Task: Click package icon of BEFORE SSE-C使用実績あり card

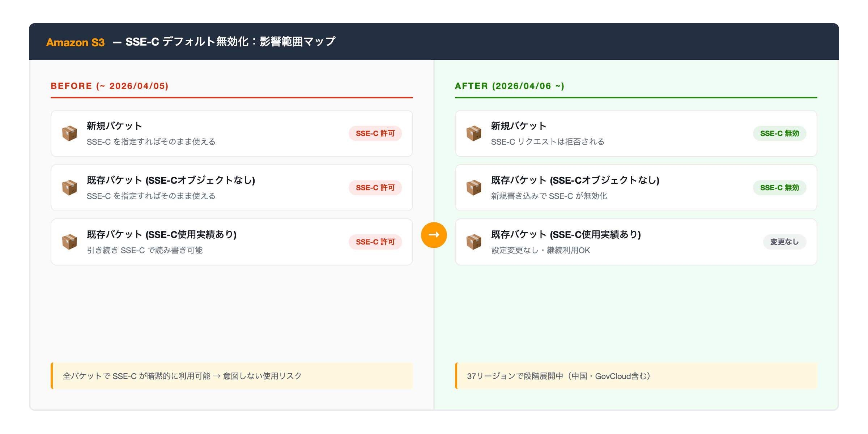Action: coord(69,242)
